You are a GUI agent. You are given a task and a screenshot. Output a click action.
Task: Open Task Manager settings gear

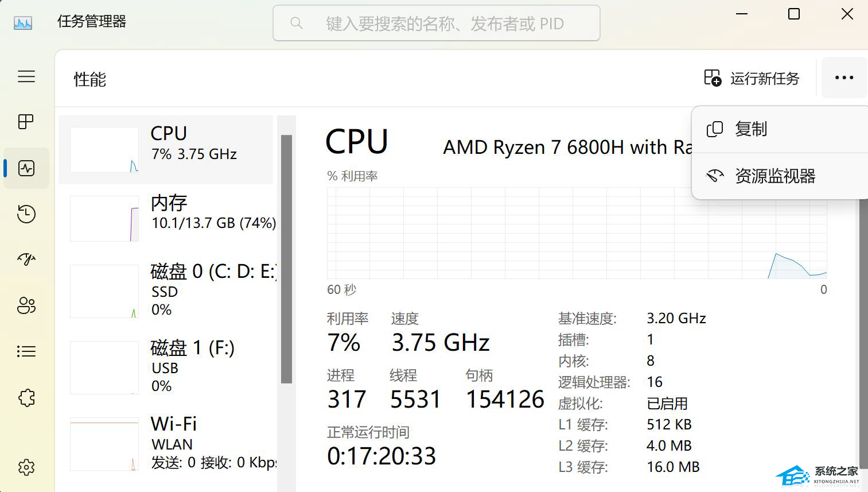tap(26, 467)
